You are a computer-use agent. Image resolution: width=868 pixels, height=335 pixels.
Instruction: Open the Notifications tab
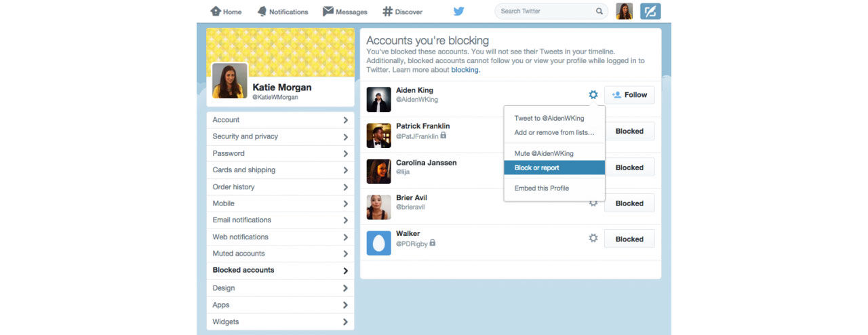[283, 12]
